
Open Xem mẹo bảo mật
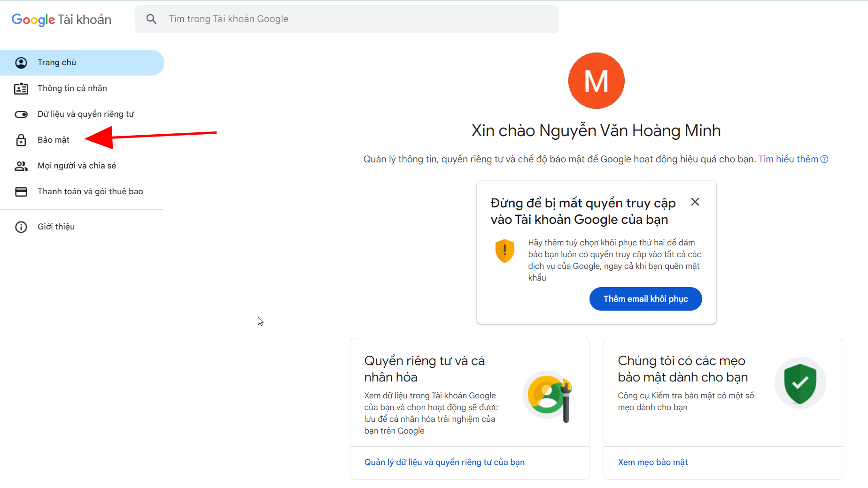652,462
